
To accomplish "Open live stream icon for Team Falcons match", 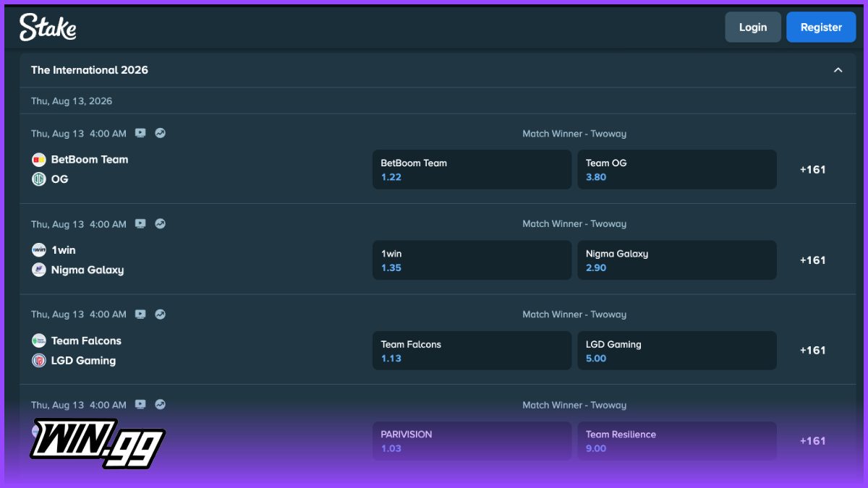I will coord(140,314).
